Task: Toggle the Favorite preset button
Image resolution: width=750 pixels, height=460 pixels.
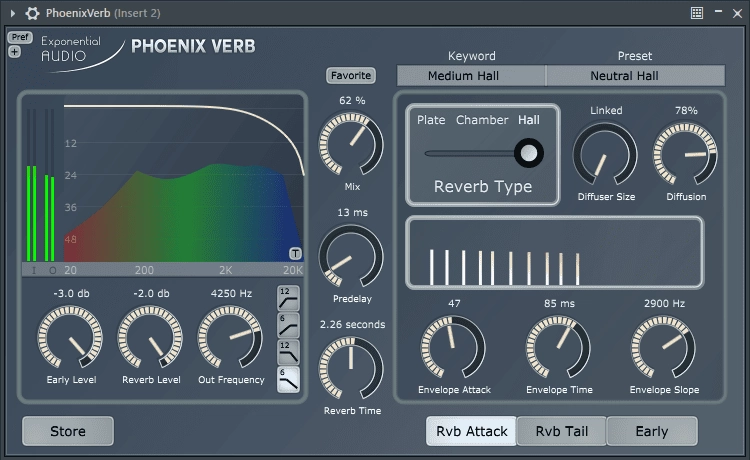Action: (x=351, y=76)
